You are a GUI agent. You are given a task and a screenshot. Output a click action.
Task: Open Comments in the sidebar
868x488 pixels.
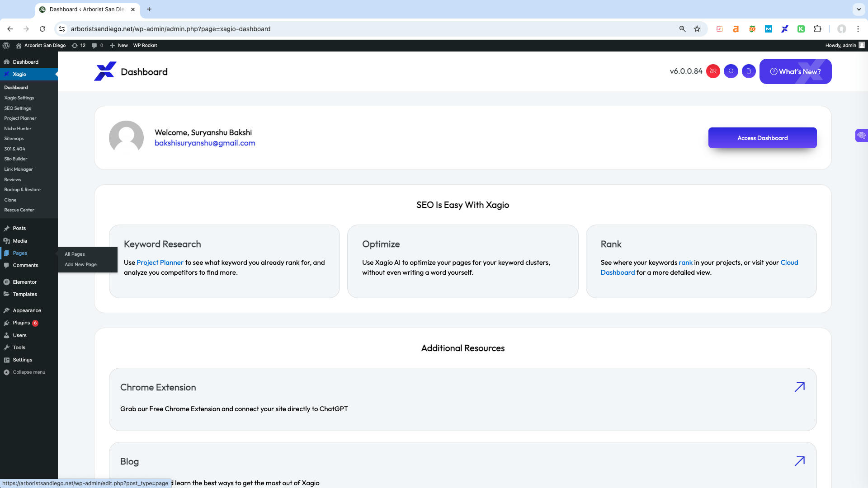29,265
